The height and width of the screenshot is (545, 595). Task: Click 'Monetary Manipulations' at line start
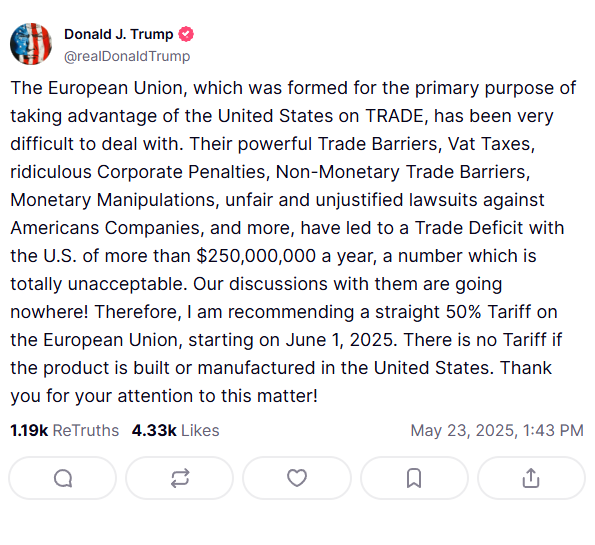pos(112,200)
